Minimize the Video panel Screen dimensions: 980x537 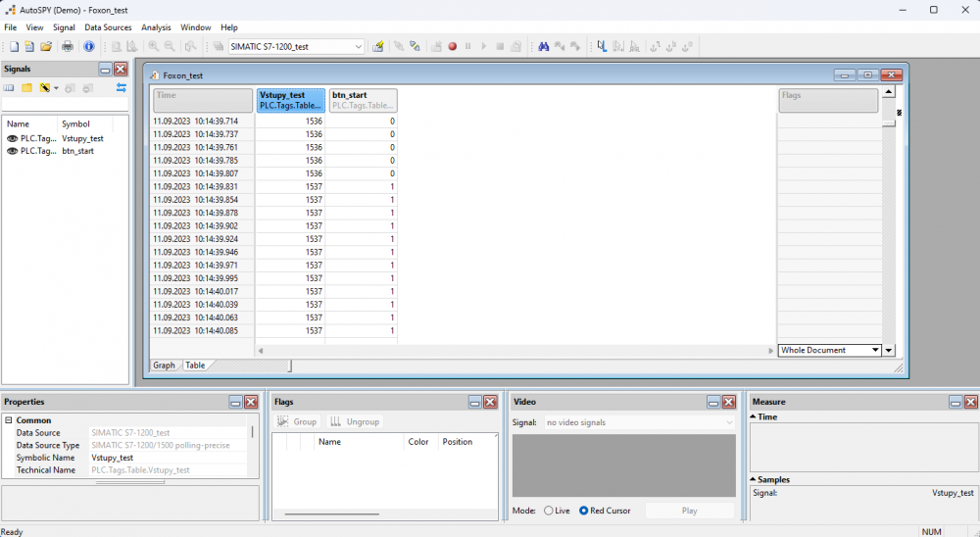pos(713,402)
